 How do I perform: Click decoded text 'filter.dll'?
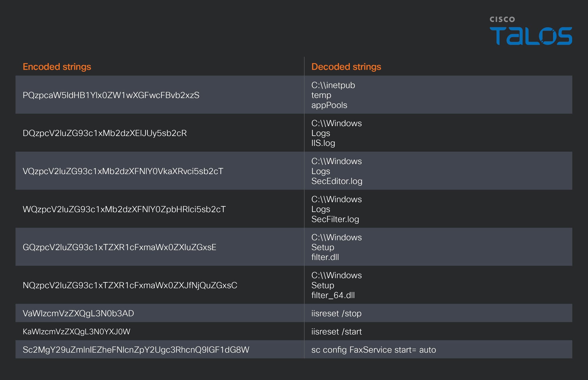[325, 257]
